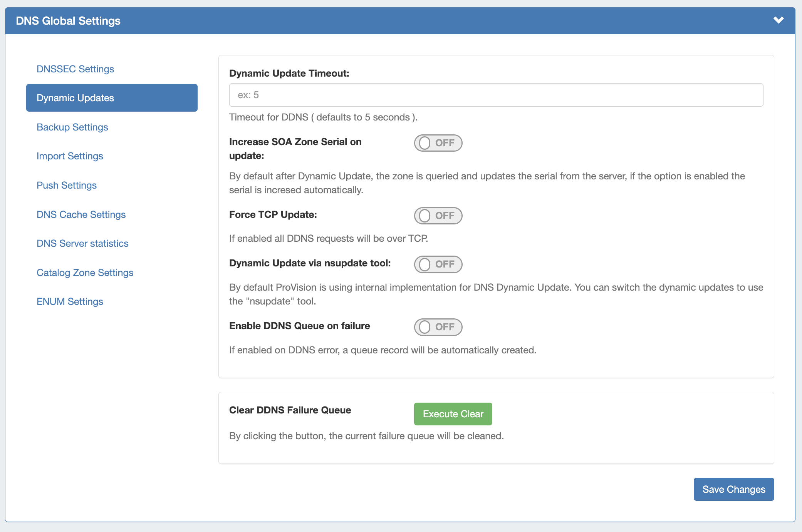Screen dimensions: 802x532
Task: Open DNSSEC Settings tab
Action: 75,69
